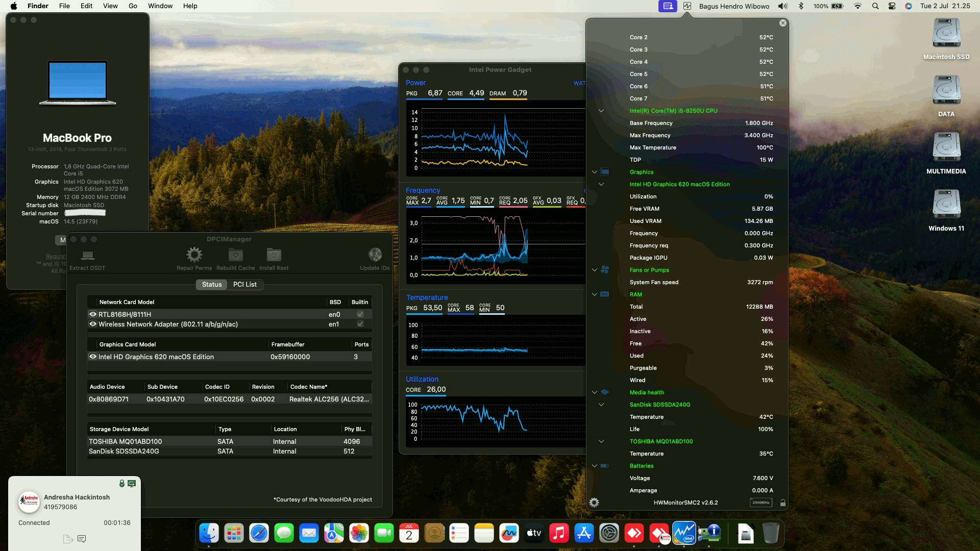
Task: Click Extract DSDT icon in DPCIManager
Action: pos(88,255)
